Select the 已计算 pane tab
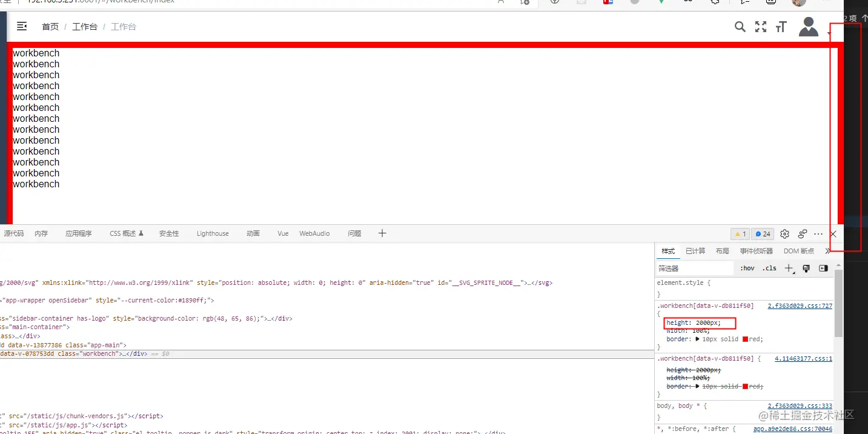The width and height of the screenshot is (868, 434). click(695, 251)
